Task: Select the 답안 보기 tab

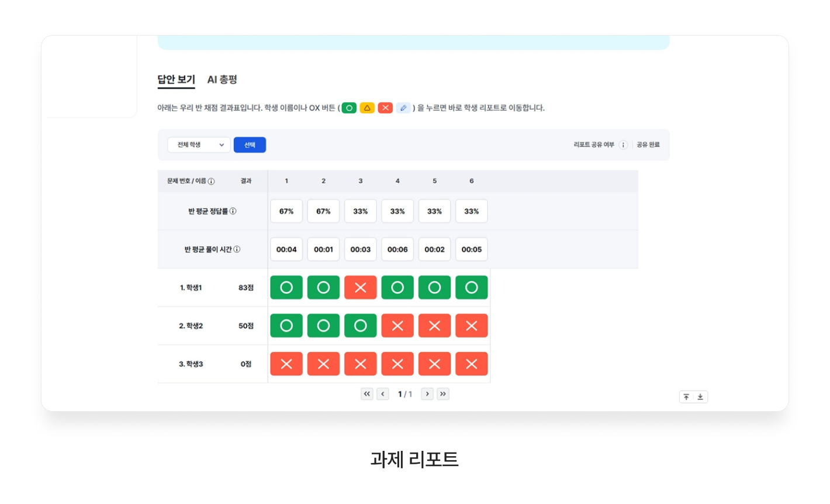Action: tap(176, 79)
